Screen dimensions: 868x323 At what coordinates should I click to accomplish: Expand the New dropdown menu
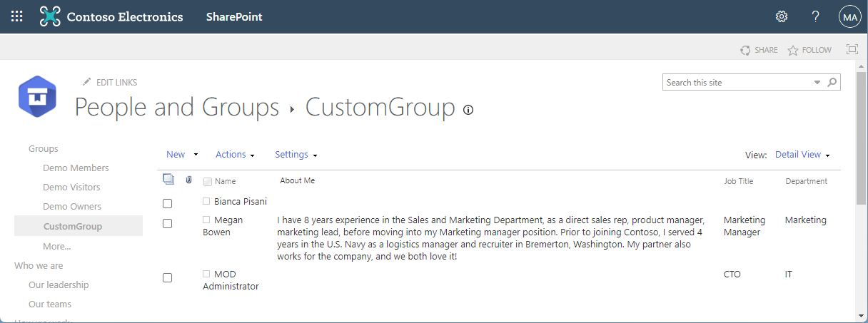point(181,155)
